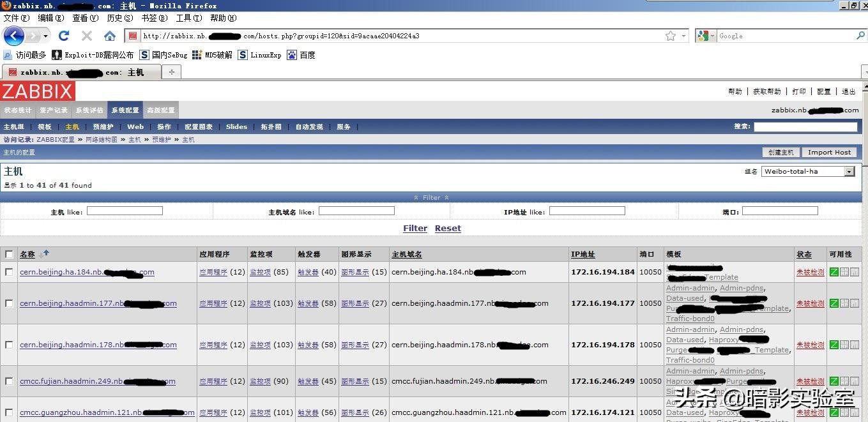Click the green Zabbix agent availability icon

coord(834,272)
